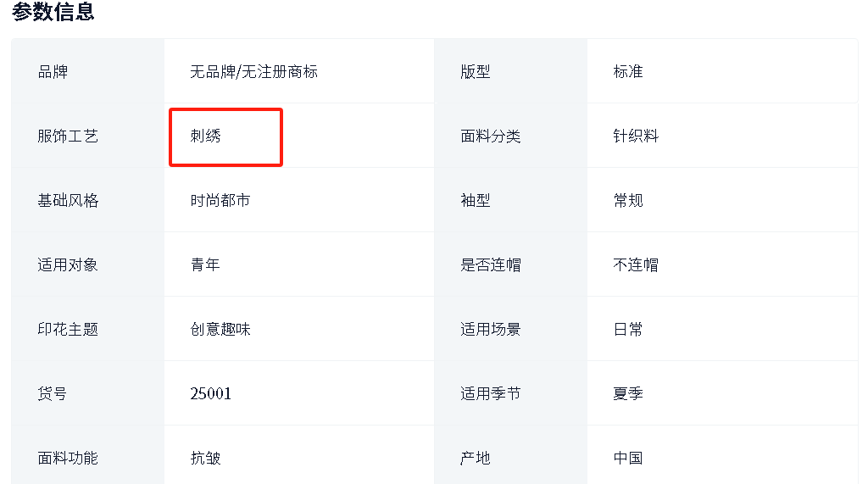Click the 标准 value
Screen dimensions: 868x484
tap(628, 72)
